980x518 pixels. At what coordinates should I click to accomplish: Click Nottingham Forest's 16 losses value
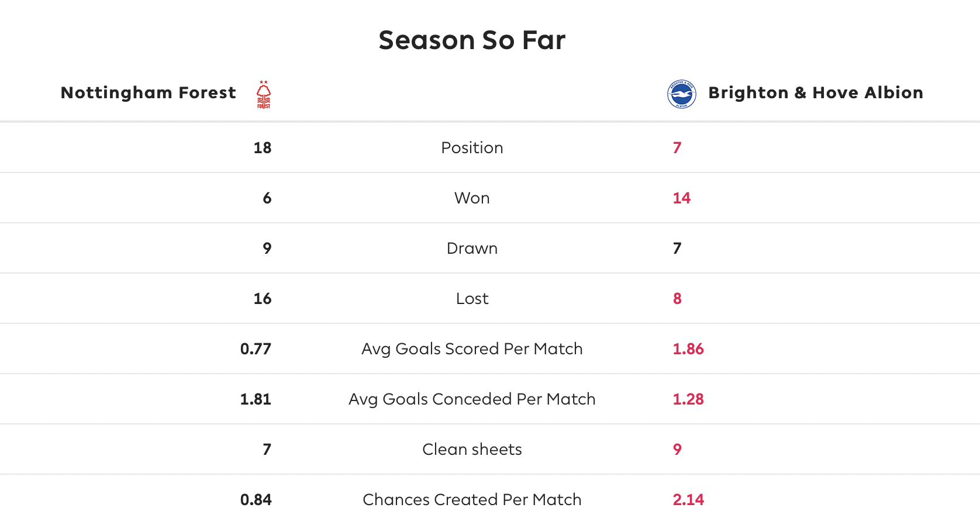263,299
